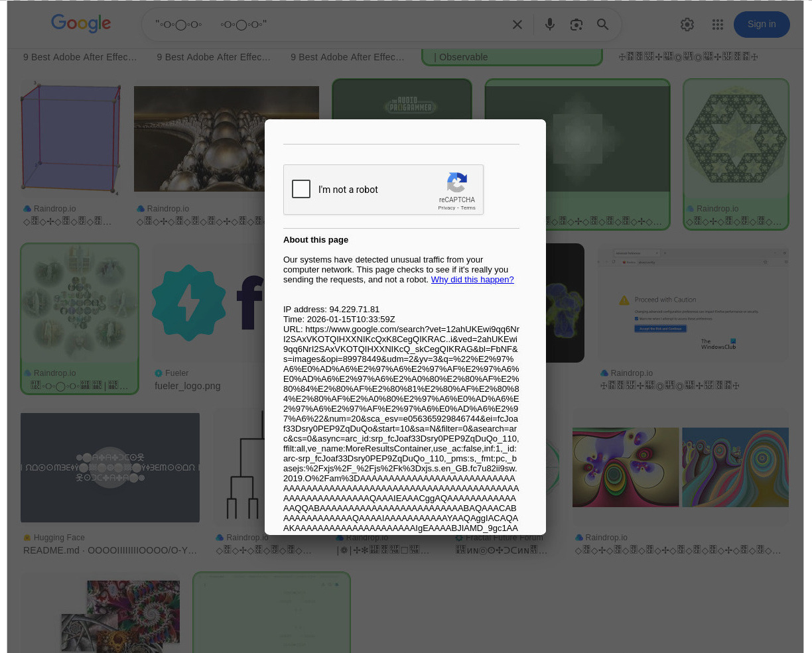The image size is (812, 653).
Task: Open the hexagonal star fractal thumbnail
Action: (x=736, y=139)
